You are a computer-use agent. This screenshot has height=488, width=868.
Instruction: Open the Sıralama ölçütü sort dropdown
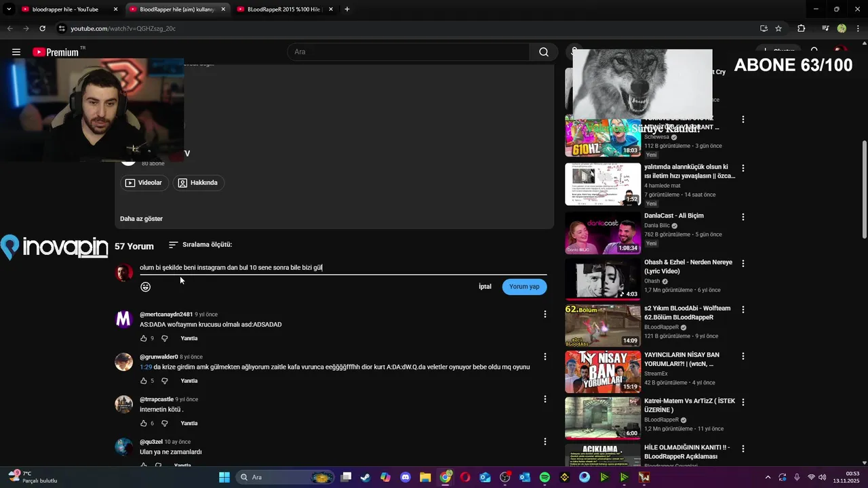click(x=200, y=245)
